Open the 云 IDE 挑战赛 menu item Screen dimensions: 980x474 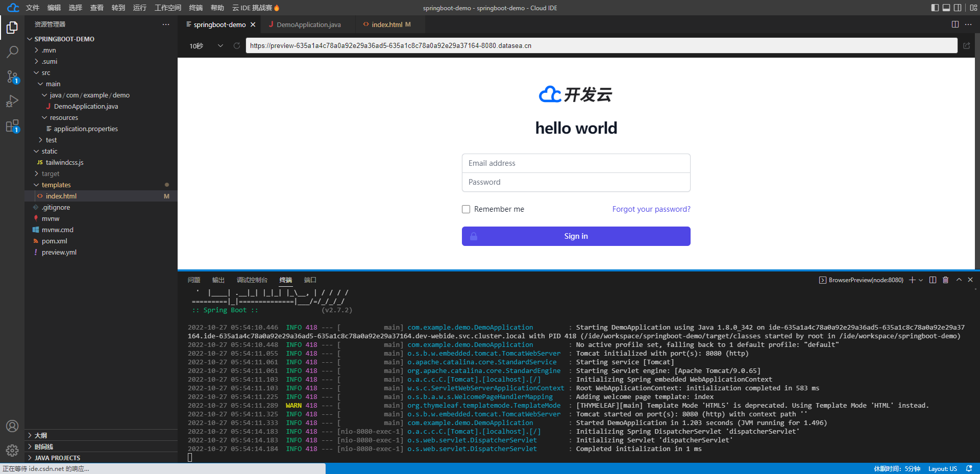[256, 8]
